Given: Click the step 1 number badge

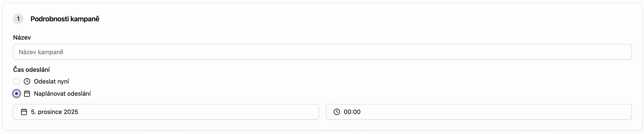Looking at the screenshot, I should pyautogui.click(x=18, y=19).
